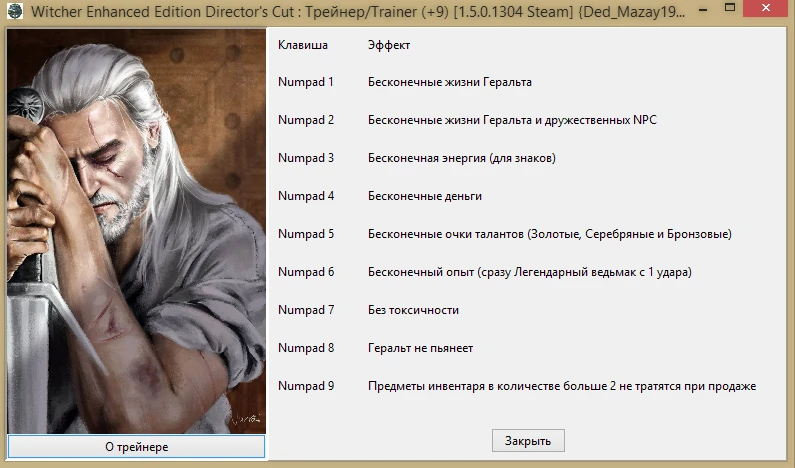Click 'Бесконечные очки талантов' effect text
The width and height of the screenshot is (795, 468).
tap(550, 234)
